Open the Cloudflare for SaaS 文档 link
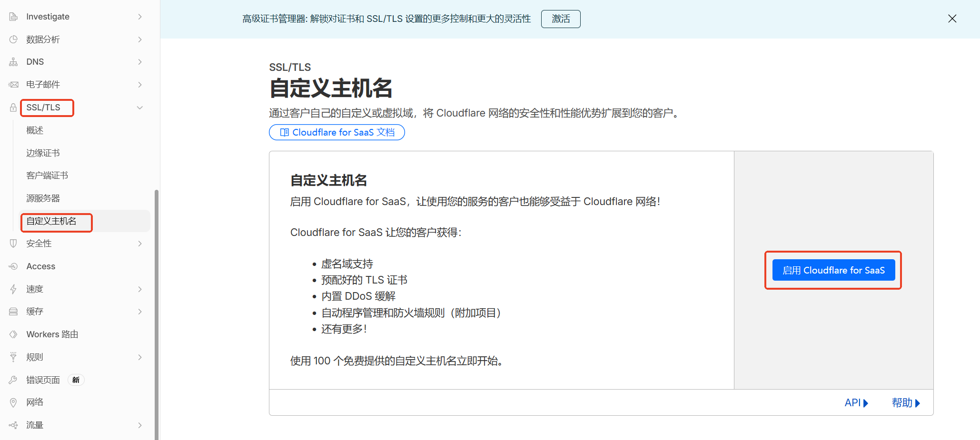Image resolution: width=980 pixels, height=440 pixels. pos(337,132)
